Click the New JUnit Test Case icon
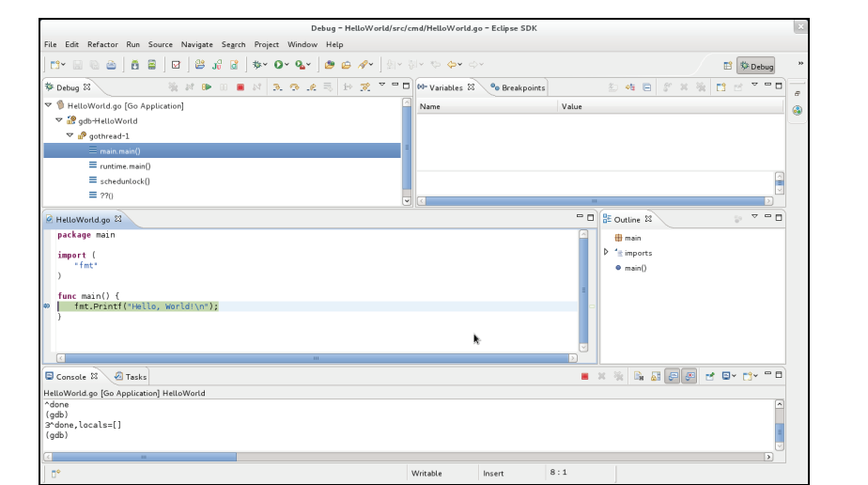The width and height of the screenshot is (868, 485). click(217, 65)
